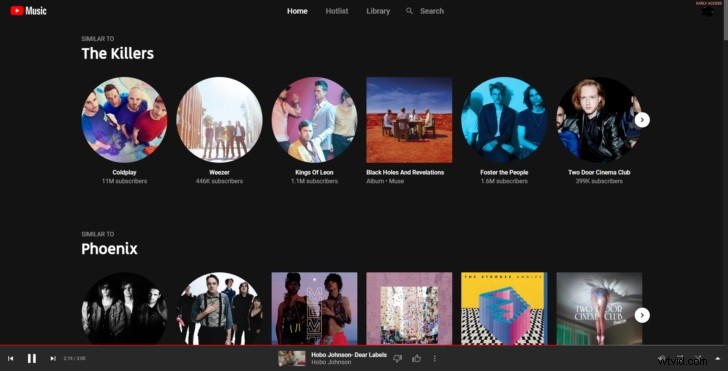728x371 pixels.
Task: Show next items in the Phoenix row
Action: tap(642, 315)
